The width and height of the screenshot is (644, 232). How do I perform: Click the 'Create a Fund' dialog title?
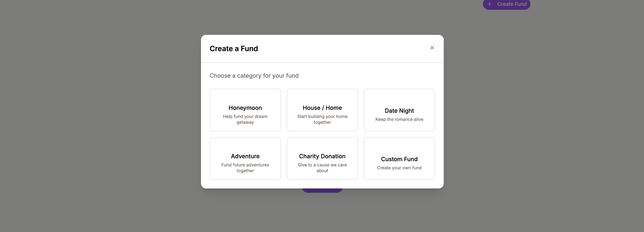coord(234,48)
